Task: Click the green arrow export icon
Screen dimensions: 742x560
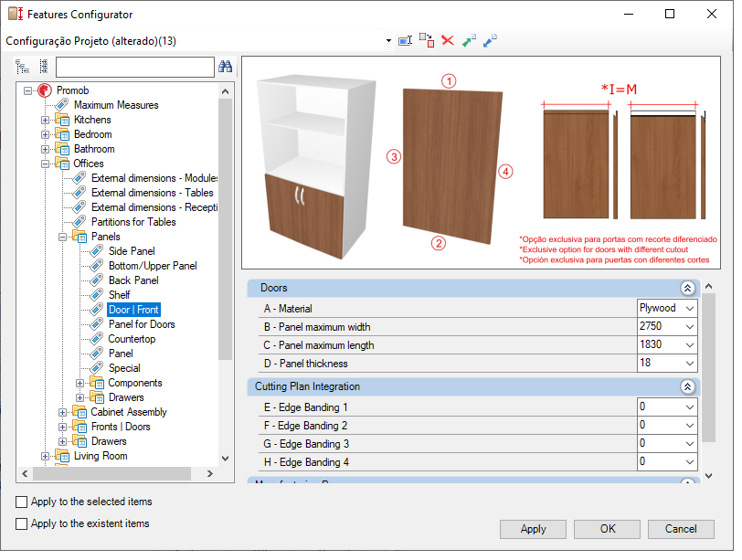Action: click(x=469, y=41)
